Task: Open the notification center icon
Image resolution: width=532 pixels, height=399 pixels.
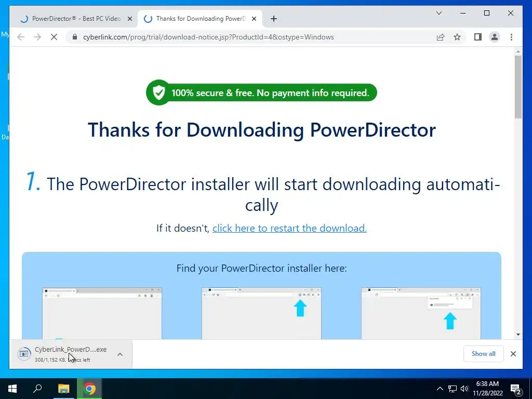Action: 516,389
